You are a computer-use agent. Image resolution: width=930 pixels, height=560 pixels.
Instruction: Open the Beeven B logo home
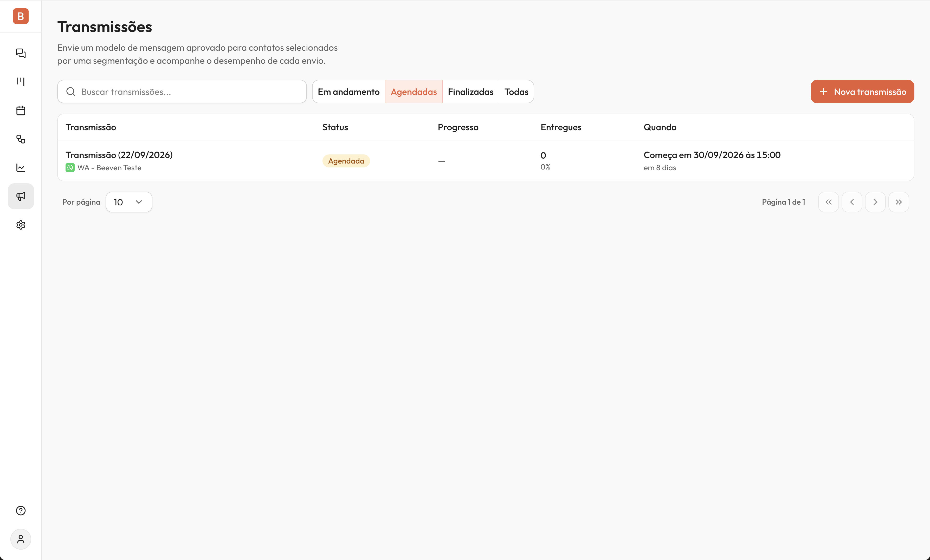pyautogui.click(x=21, y=16)
